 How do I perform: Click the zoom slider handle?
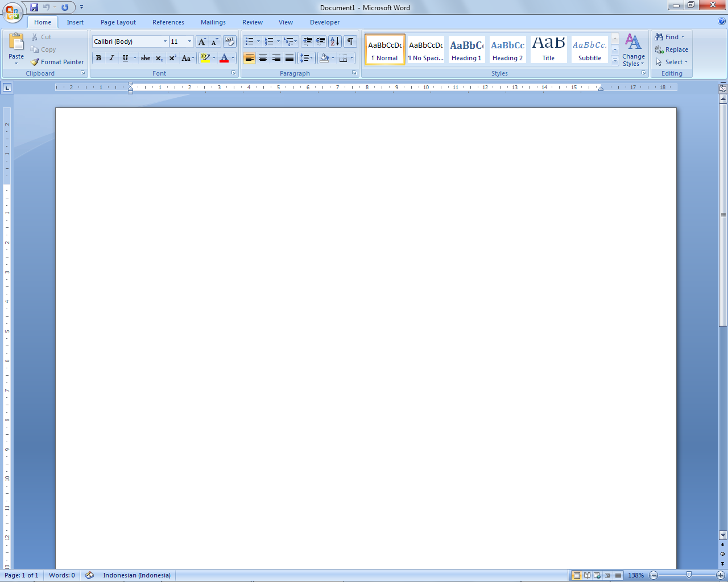click(x=689, y=575)
